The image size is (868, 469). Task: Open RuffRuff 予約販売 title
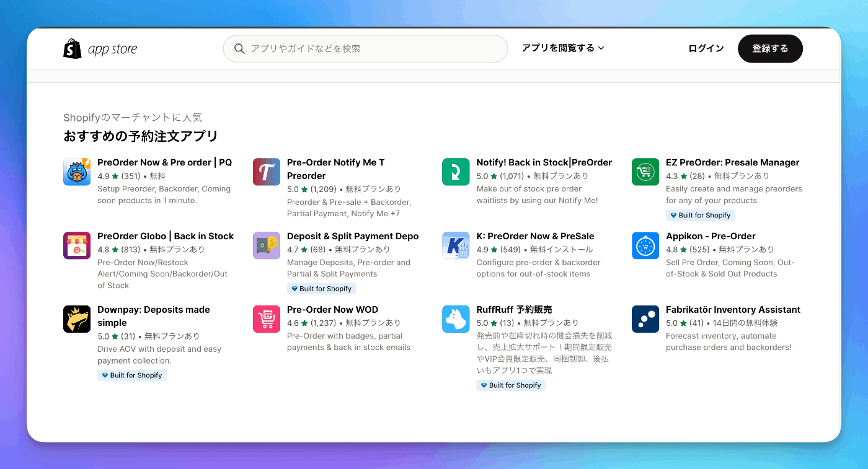[x=514, y=310]
